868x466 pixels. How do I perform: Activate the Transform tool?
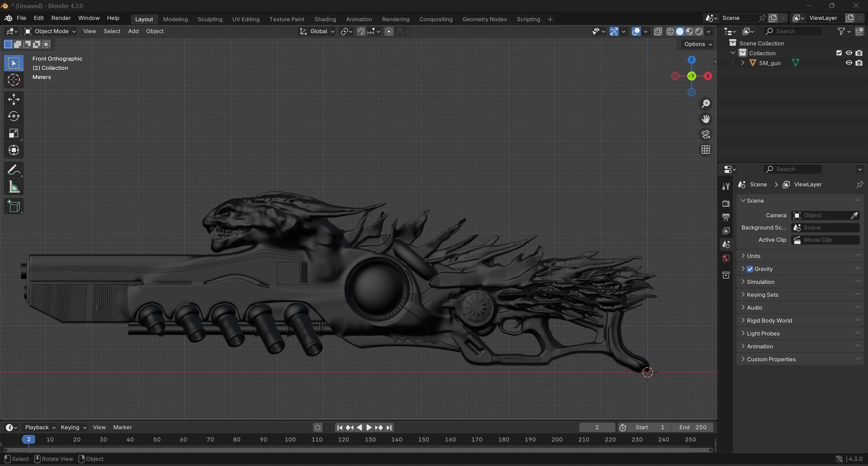click(14, 150)
